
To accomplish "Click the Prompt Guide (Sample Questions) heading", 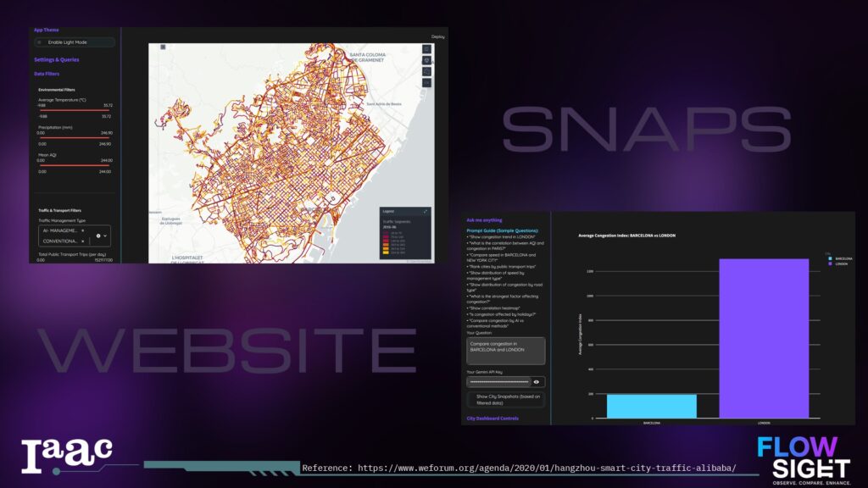I will coord(503,230).
